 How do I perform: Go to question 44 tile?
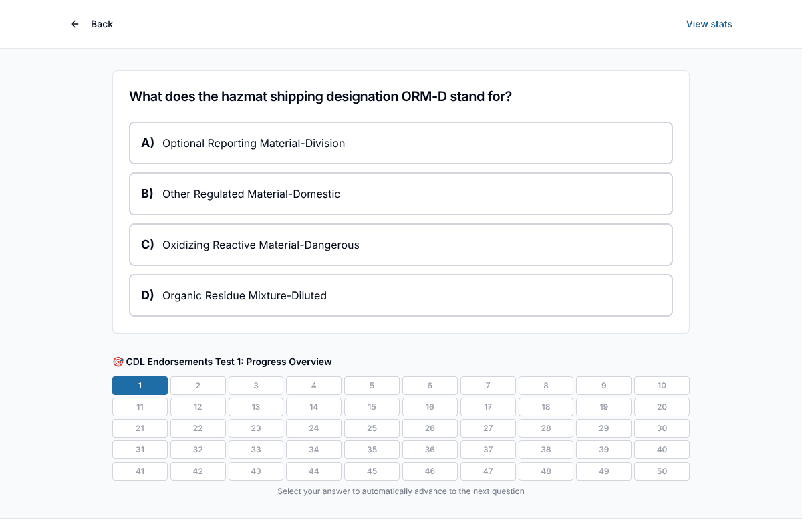pos(314,471)
